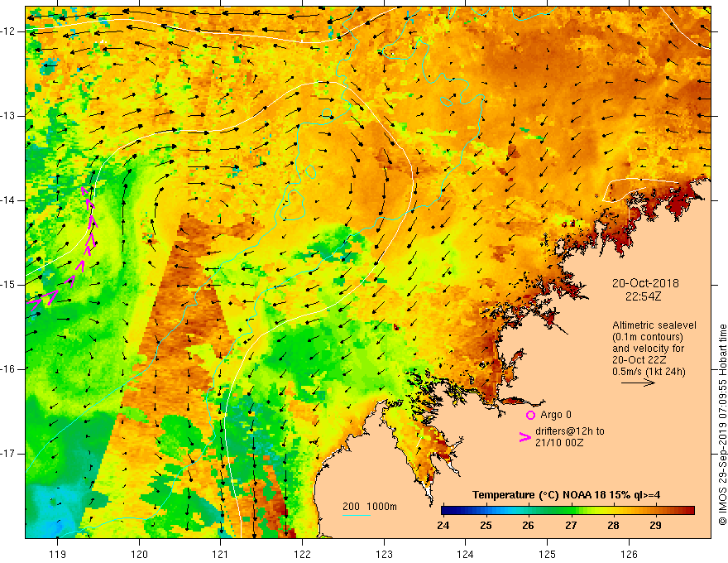Click the 'Altimetric sealevel' text
The image size is (728, 563).
pyautogui.click(x=654, y=325)
